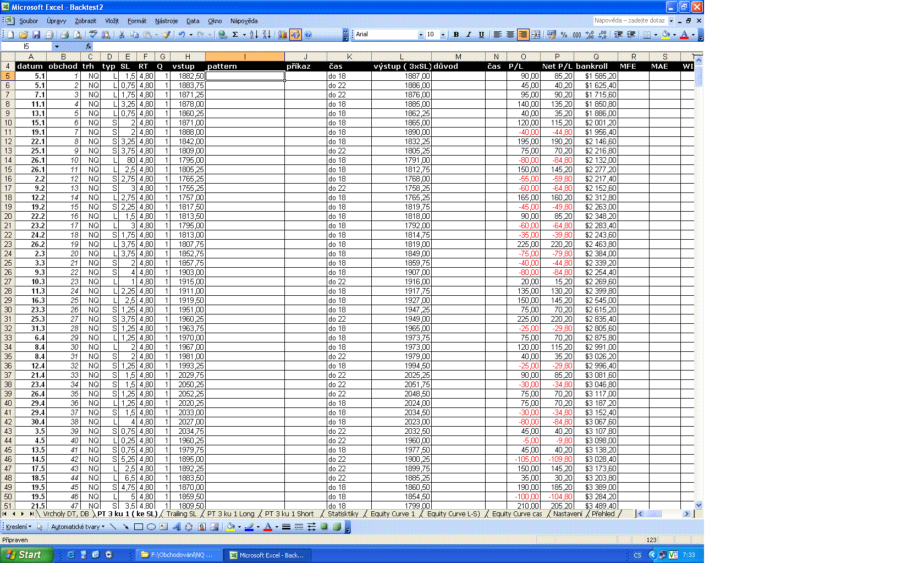Open print preview
924x563 pixels.
pos(78,35)
